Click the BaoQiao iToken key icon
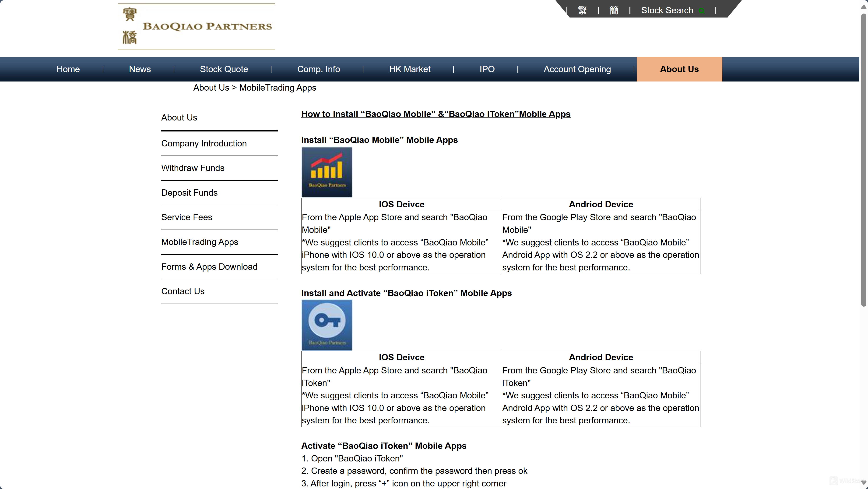The width and height of the screenshot is (868, 489). click(x=327, y=325)
